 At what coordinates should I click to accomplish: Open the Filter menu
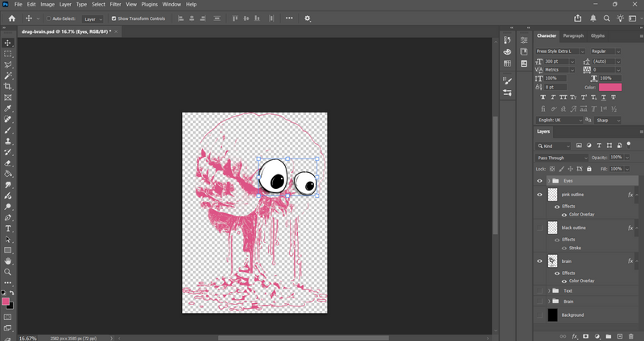coord(115,5)
